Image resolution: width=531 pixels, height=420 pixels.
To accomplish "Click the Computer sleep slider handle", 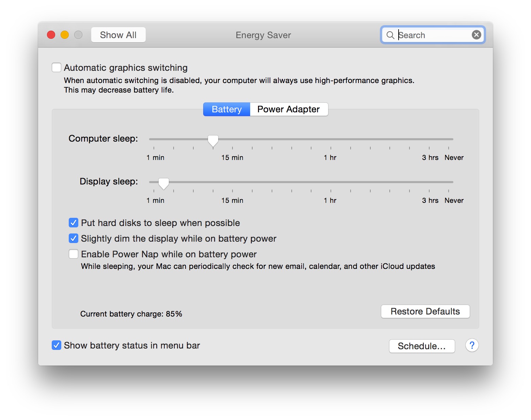I will point(213,140).
